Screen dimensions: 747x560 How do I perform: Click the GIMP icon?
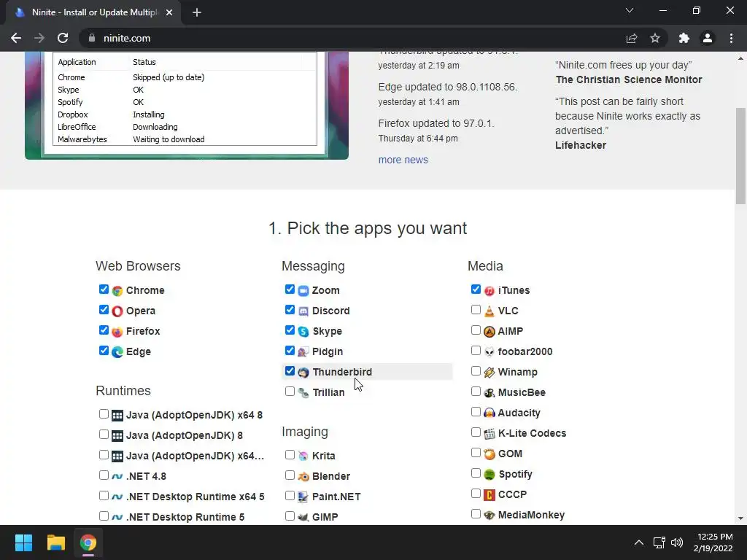303,517
